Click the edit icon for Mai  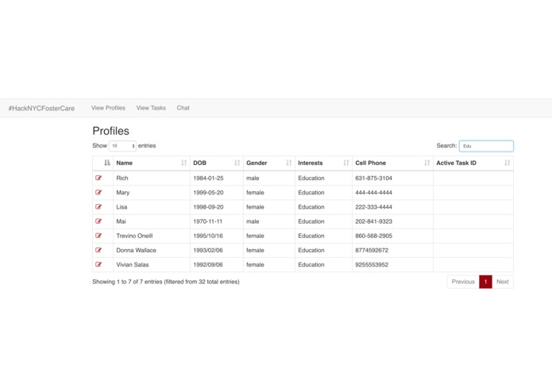click(98, 221)
